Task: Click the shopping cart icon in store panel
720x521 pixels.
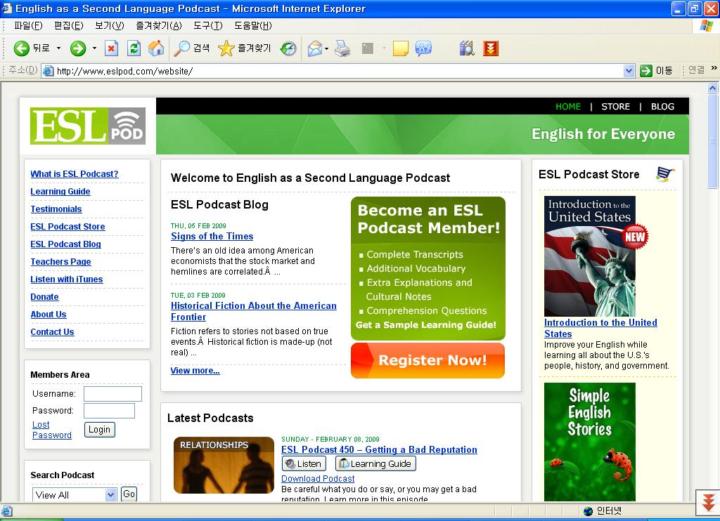Action: (x=665, y=174)
